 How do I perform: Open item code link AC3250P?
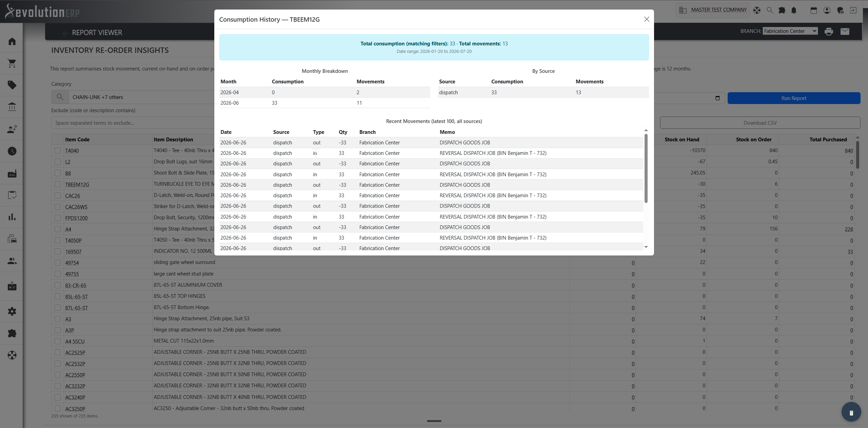[x=75, y=409]
